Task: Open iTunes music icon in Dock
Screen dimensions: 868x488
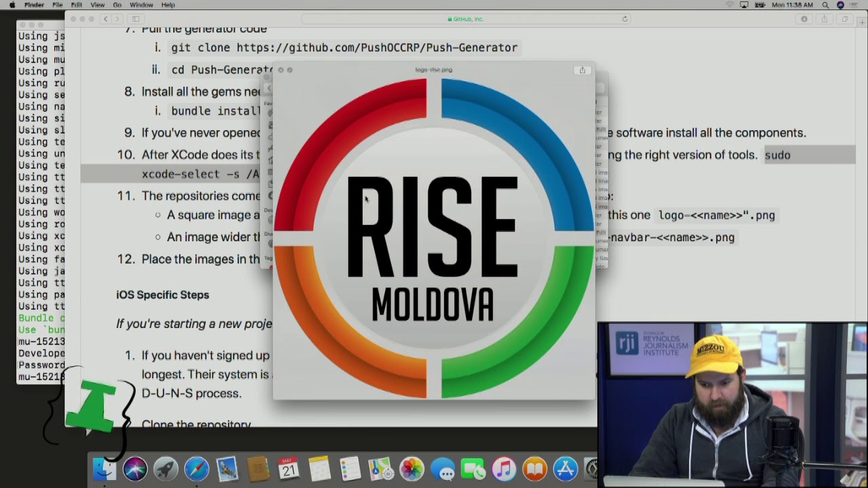Action: click(504, 469)
